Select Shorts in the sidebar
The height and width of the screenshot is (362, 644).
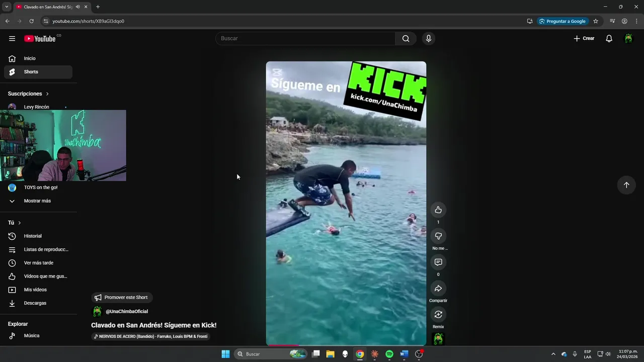pos(38,72)
